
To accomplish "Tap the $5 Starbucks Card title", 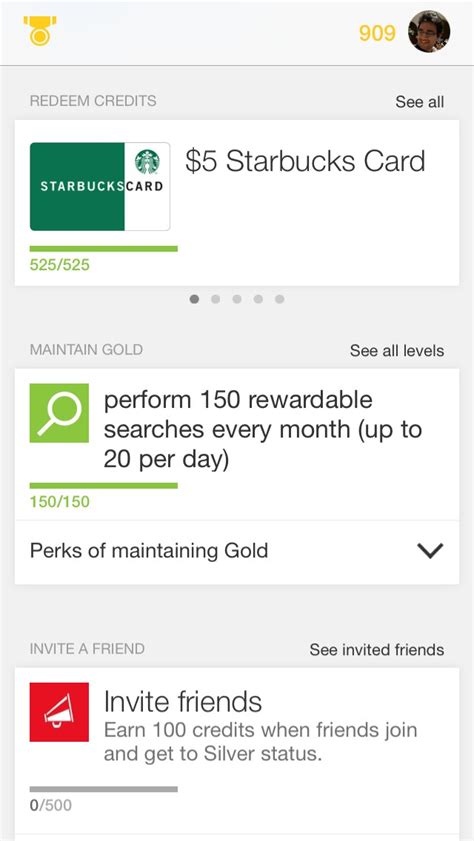I will pyautogui.click(x=305, y=161).
